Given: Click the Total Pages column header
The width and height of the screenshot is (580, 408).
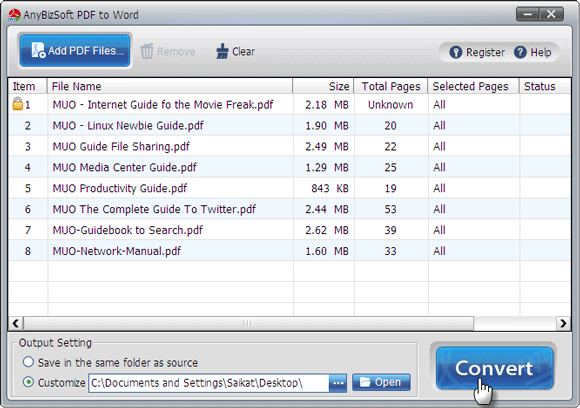Looking at the screenshot, I should tap(391, 86).
